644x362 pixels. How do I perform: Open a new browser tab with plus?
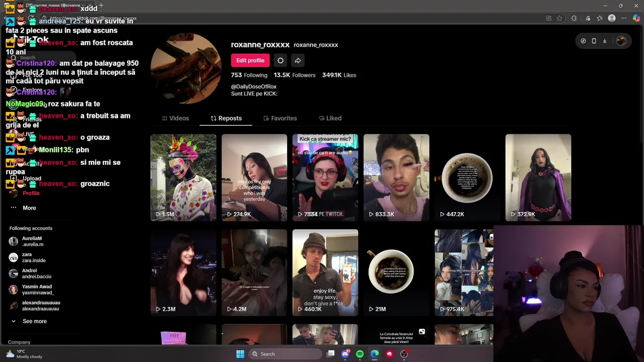101,6
